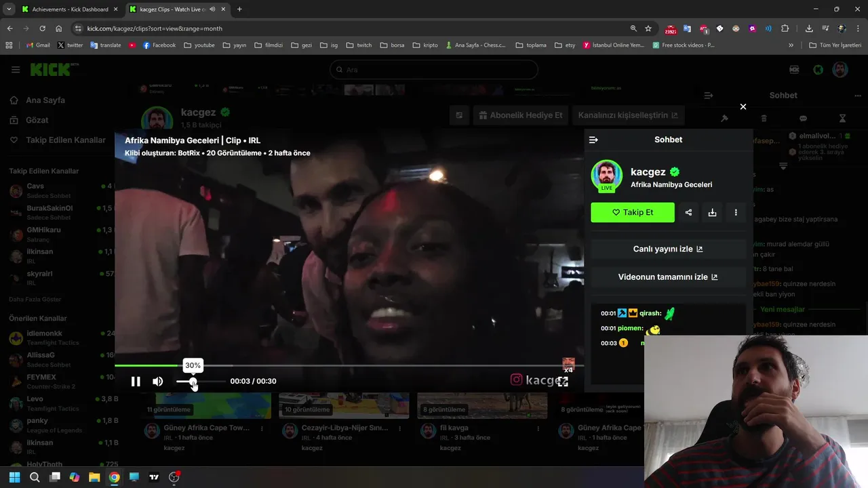Screen dimensions: 868x488
Task: Go back in browser history
Action: click(x=9, y=28)
